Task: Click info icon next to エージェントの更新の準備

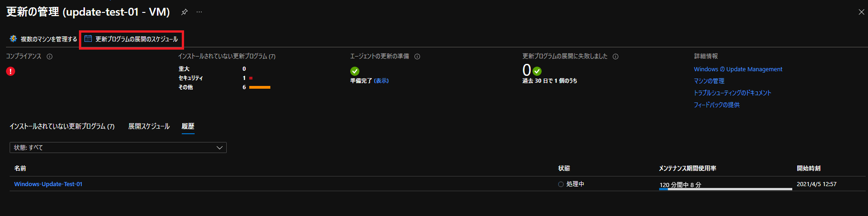Action: [x=417, y=57]
